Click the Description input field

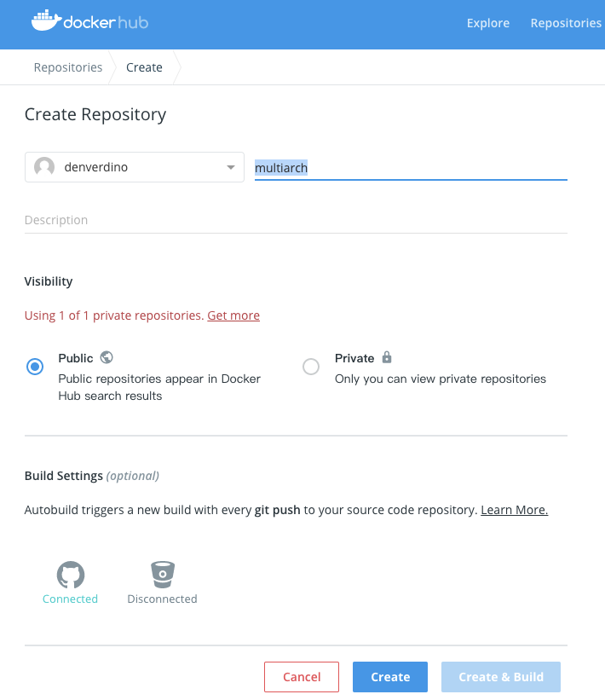click(x=296, y=220)
